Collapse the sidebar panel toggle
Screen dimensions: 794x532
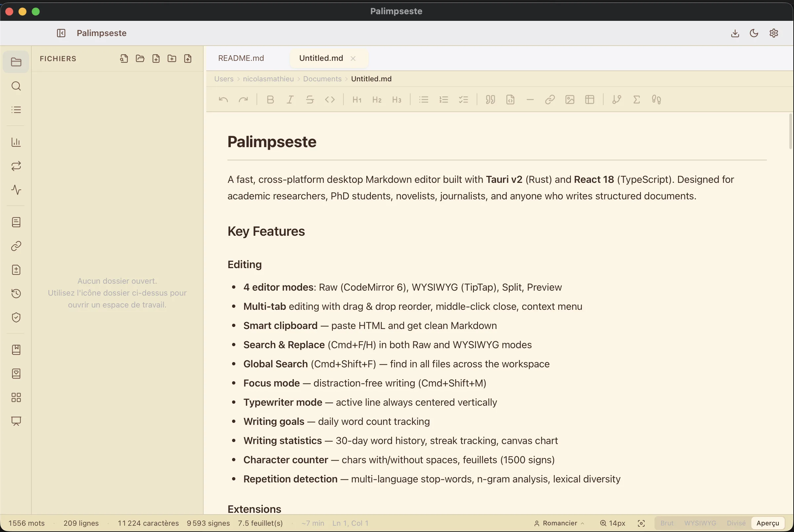pyautogui.click(x=61, y=33)
